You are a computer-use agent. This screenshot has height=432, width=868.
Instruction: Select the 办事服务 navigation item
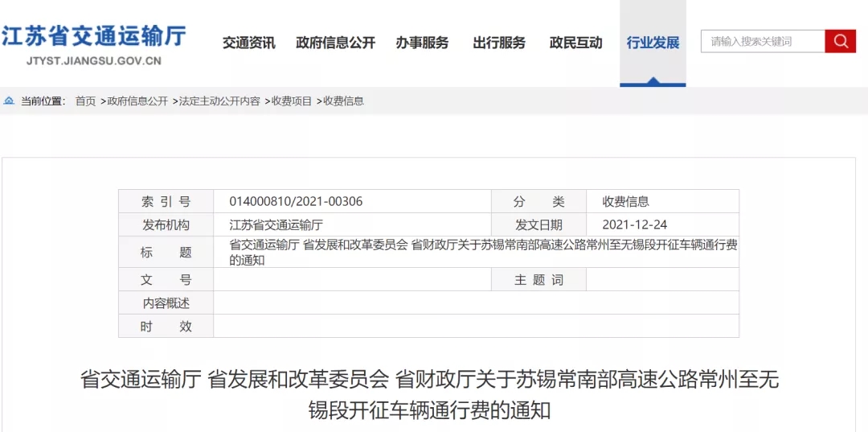[422, 43]
